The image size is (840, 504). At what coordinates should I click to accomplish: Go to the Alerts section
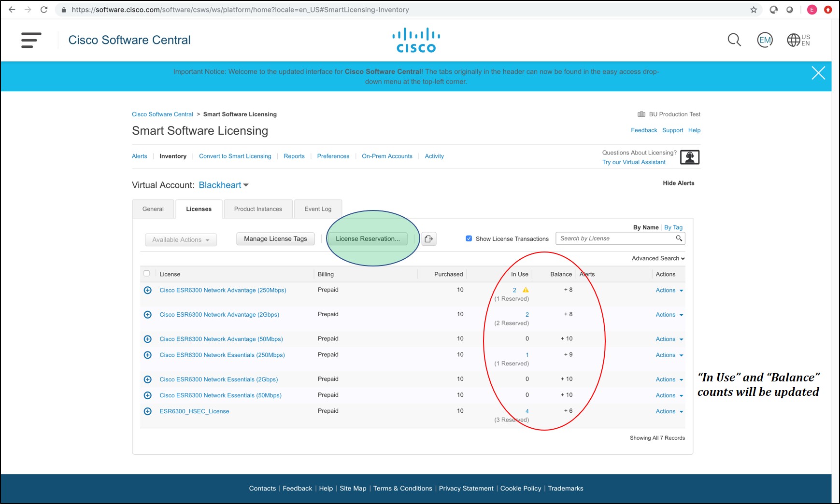tap(140, 156)
